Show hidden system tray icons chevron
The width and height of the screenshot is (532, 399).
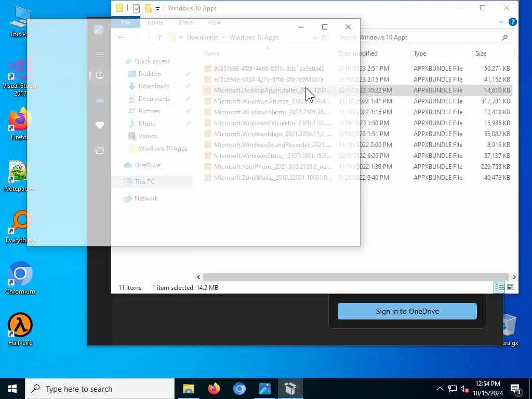pyautogui.click(x=440, y=389)
